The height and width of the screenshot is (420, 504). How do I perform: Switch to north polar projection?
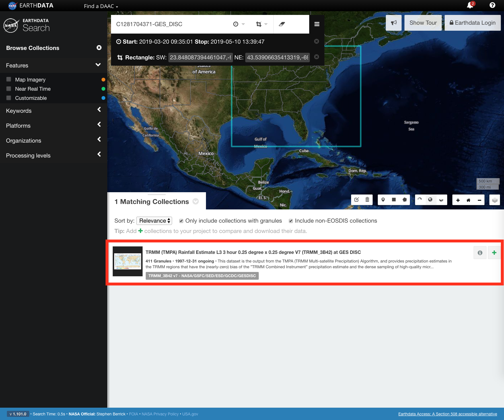[x=420, y=200]
